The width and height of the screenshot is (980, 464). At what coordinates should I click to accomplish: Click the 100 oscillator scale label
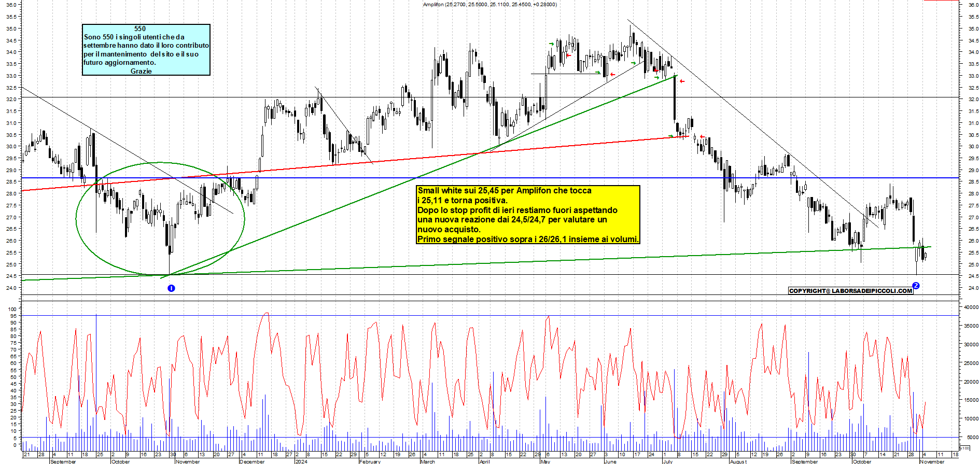(12, 309)
